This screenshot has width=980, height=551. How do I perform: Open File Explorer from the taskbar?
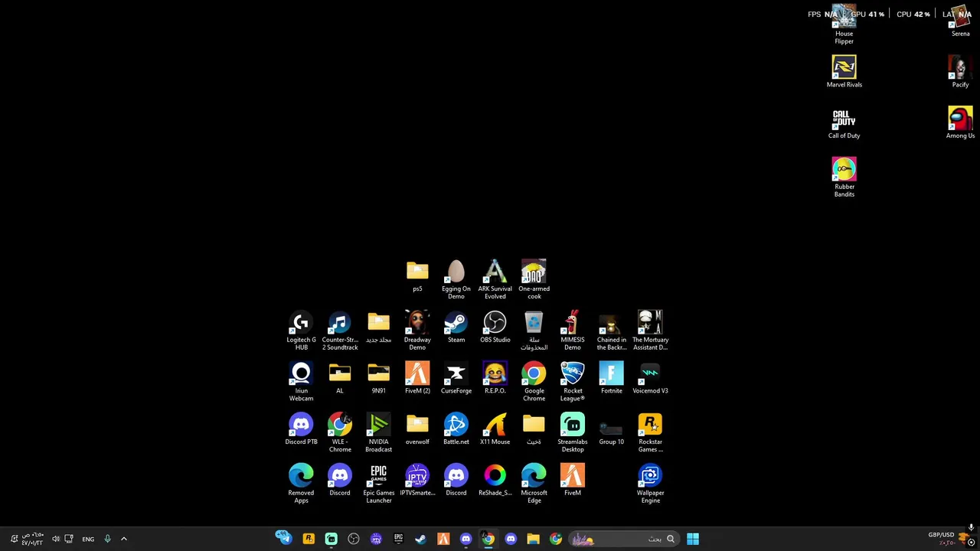[x=533, y=539]
